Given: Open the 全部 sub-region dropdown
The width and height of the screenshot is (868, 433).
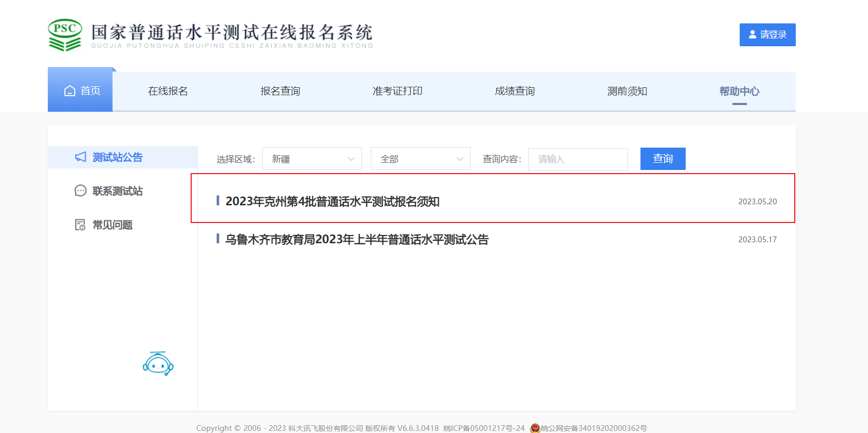Looking at the screenshot, I should pos(420,159).
